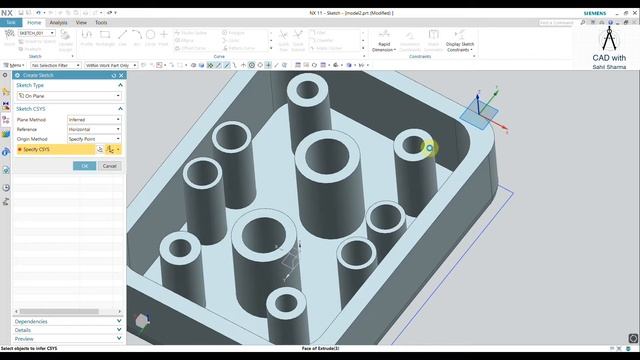Click the Help question mark icon

coord(611,22)
